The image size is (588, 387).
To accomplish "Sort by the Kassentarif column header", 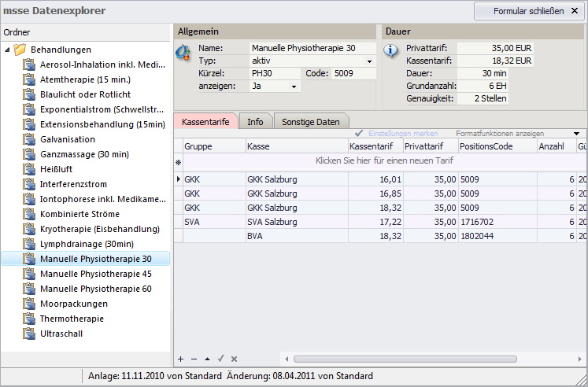I will (x=375, y=146).
